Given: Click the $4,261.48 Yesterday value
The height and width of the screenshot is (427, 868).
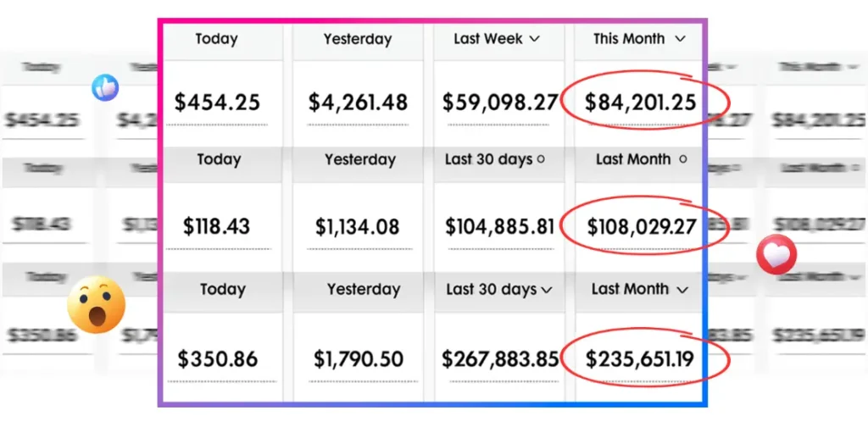Looking at the screenshot, I should (358, 103).
